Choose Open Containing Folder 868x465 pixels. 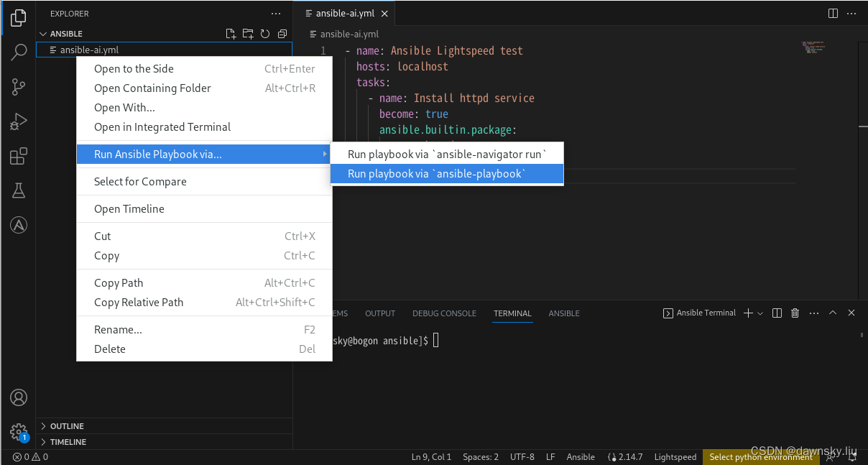tap(205, 88)
